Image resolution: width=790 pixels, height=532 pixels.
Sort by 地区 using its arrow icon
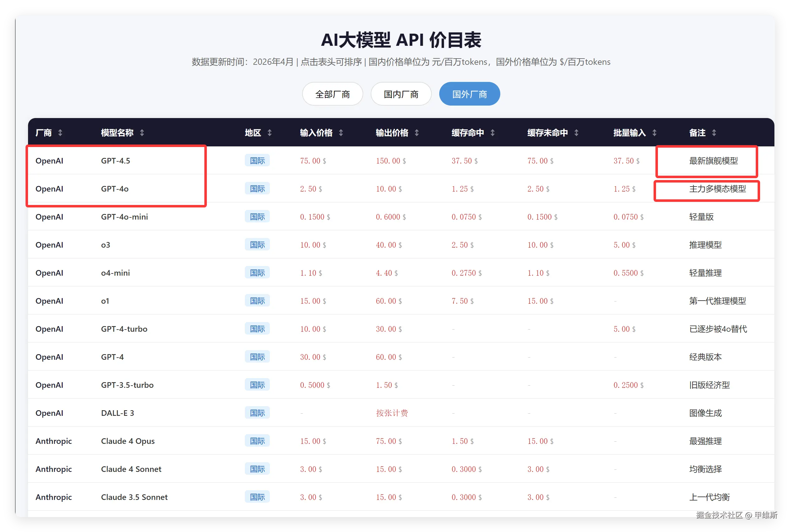click(269, 133)
